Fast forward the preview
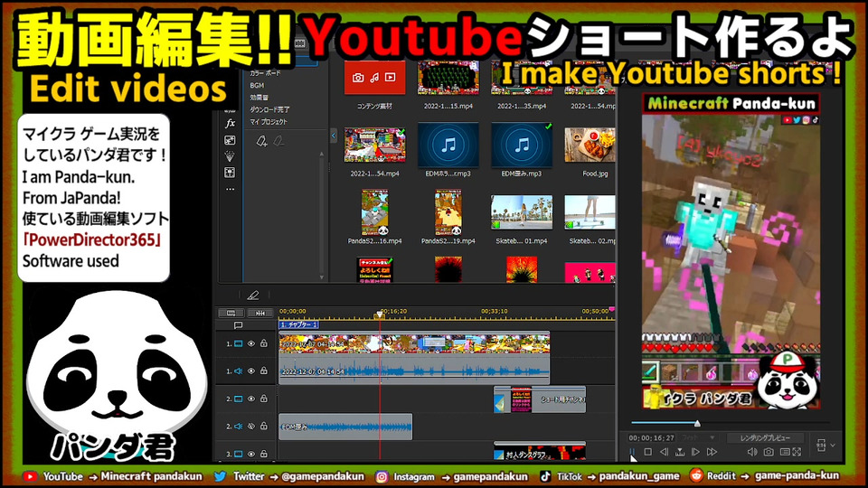The width and height of the screenshot is (868, 488). pos(712,452)
